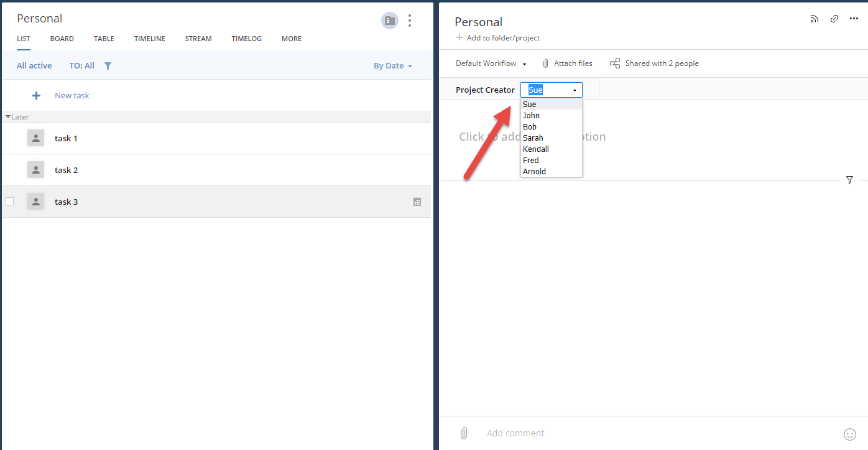Click the Personal title in details panel

[x=479, y=22]
